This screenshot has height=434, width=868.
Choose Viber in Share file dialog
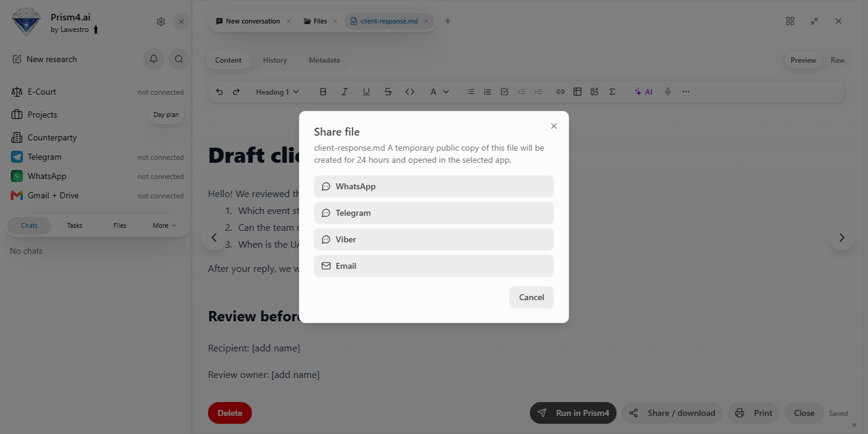tap(433, 239)
